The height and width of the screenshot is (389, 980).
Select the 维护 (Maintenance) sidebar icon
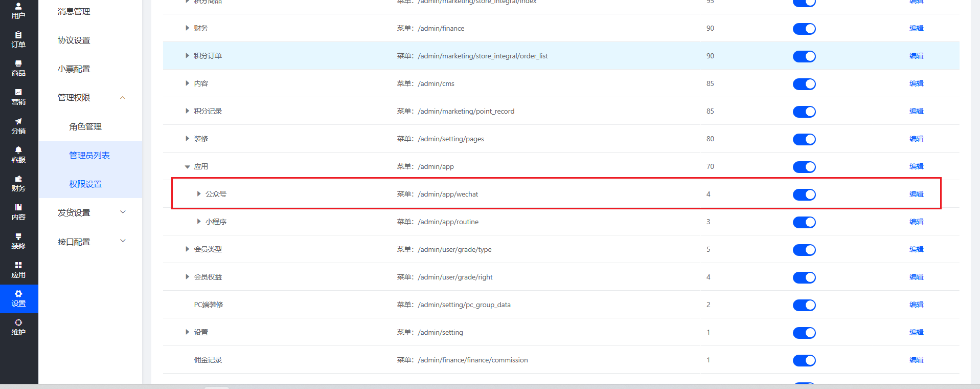[x=18, y=327]
